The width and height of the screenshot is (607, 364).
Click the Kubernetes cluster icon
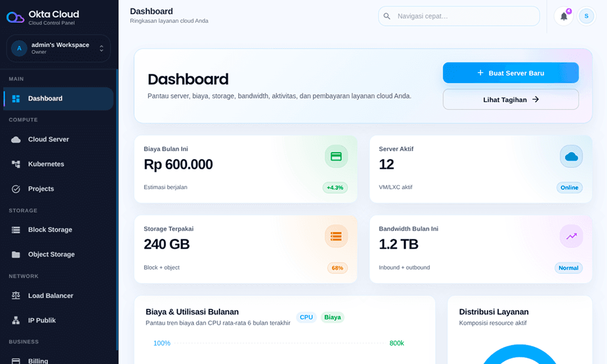(x=16, y=164)
